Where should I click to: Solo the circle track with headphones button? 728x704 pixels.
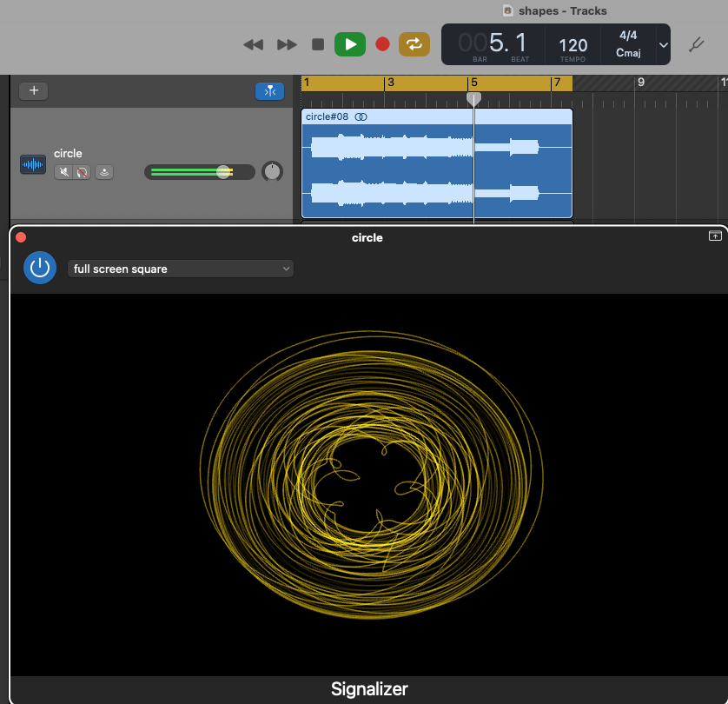tap(82, 172)
